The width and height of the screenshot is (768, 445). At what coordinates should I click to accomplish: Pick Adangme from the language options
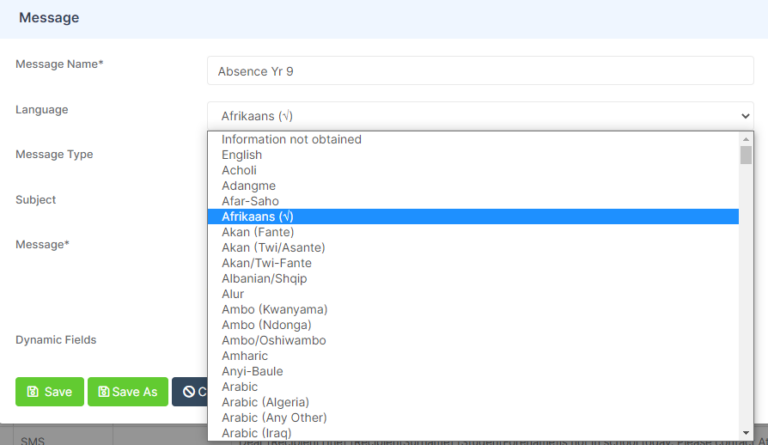248,186
